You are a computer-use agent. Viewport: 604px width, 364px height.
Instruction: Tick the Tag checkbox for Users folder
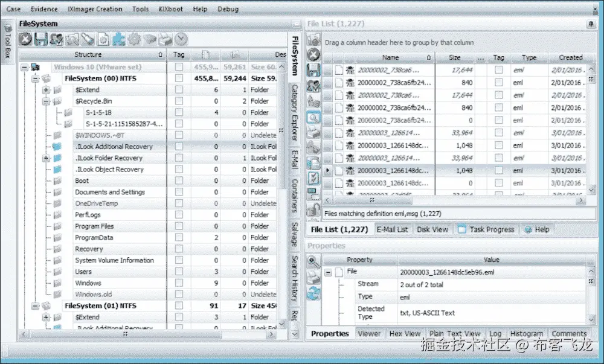pos(179,271)
